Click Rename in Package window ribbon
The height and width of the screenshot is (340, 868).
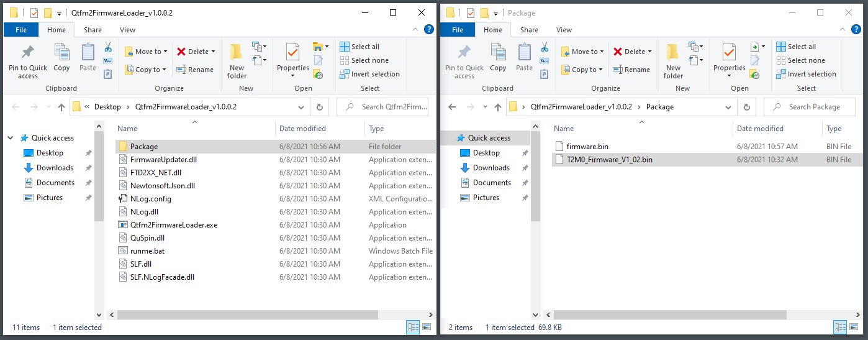tap(631, 70)
